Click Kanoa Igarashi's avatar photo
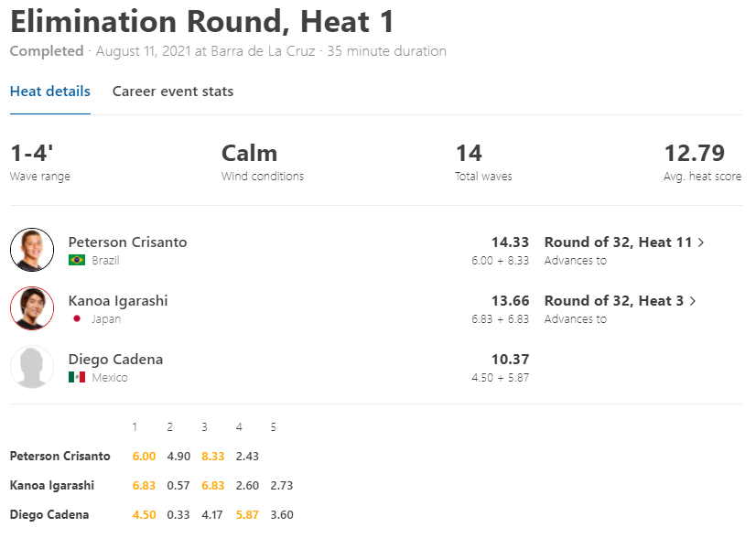The height and width of the screenshot is (549, 756). point(32,308)
